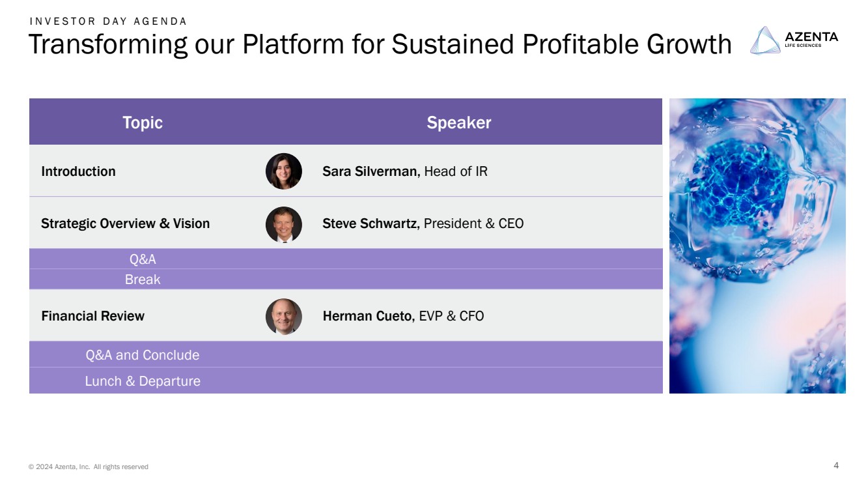Select the Speaker column header
Viewport: 868px width, 488px height.
coord(458,122)
